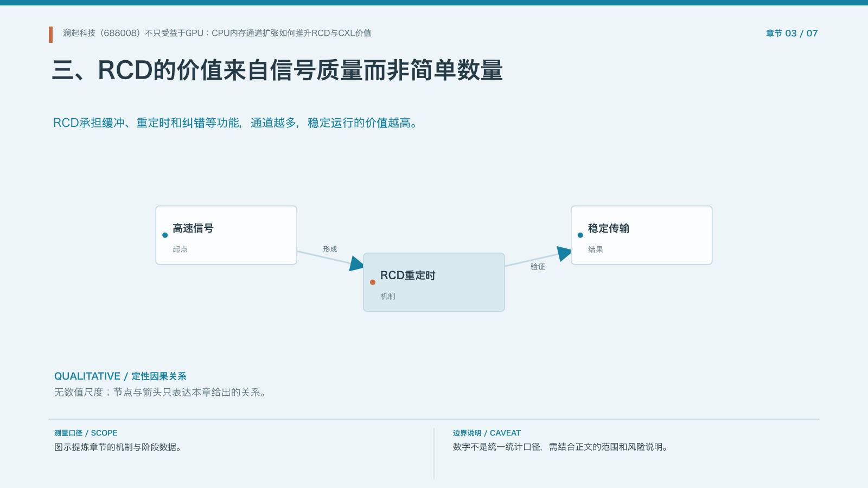Viewport: 868px width, 488px height.
Task: Click the '机制' caption under RCD重定时
Action: tap(388, 297)
